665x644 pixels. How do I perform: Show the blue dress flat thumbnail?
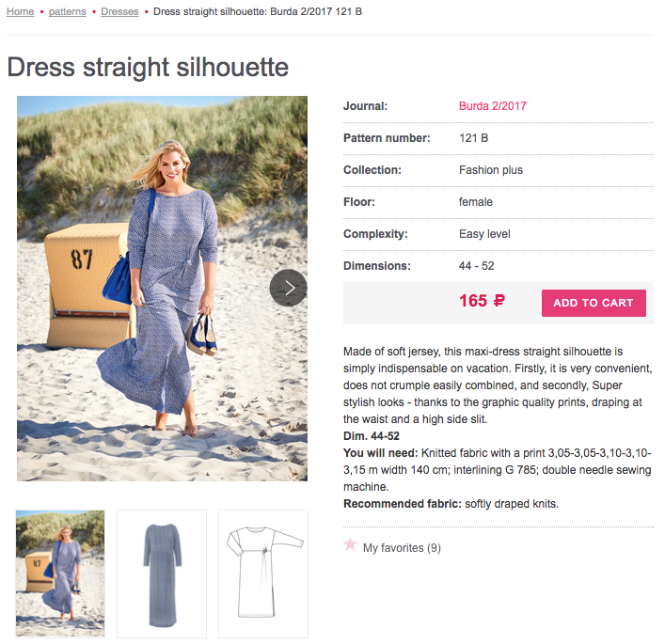(x=162, y=573)
